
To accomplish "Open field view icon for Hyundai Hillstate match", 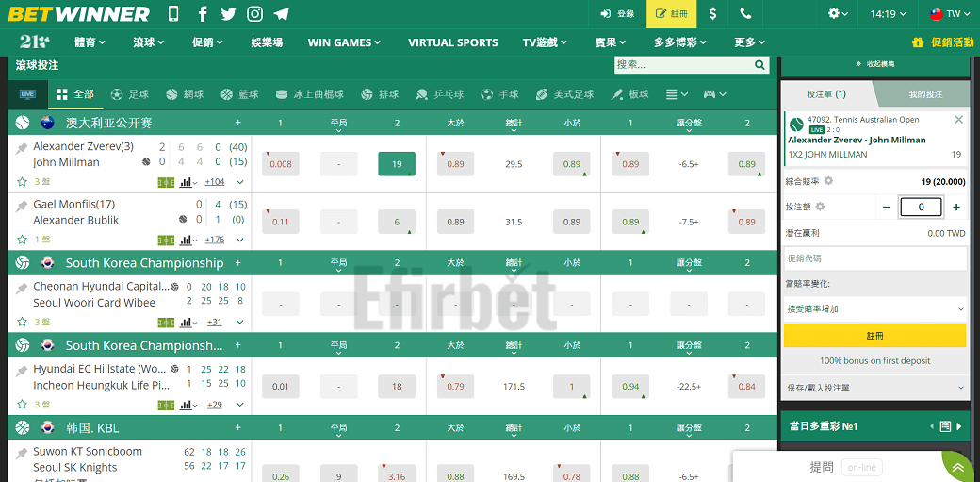I will coord(166,405).
